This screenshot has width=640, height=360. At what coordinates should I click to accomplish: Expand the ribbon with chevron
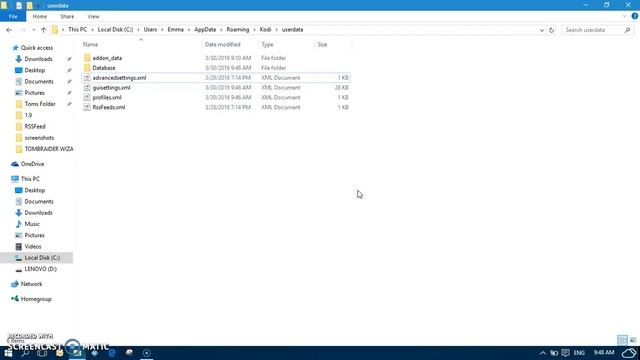pos(624,16)
